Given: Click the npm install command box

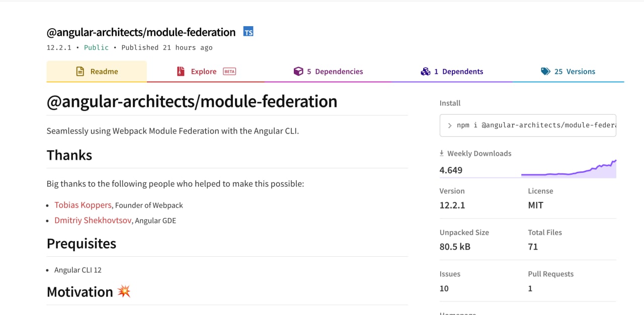Looking at the screenshot, I should [x=528, y=125].
